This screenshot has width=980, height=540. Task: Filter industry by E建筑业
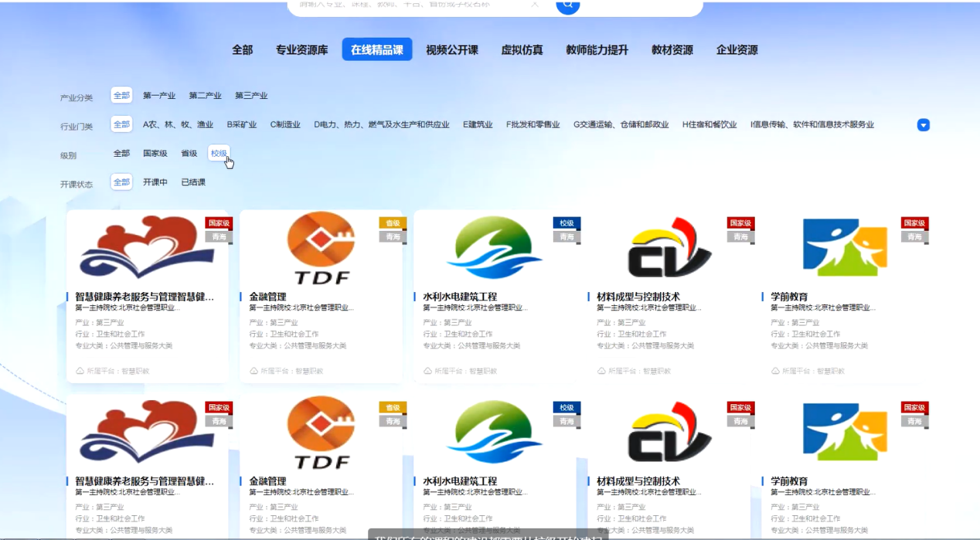tap(478, 124)
